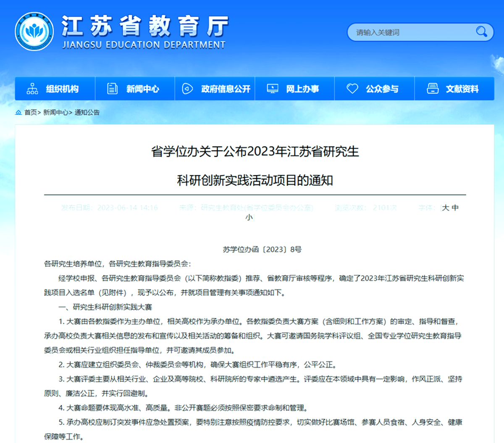Select 政府信息公开 in the navigation bar
The height and width of the screenshot is (443, 504).
pyautogui.click(x=226, y=89)
